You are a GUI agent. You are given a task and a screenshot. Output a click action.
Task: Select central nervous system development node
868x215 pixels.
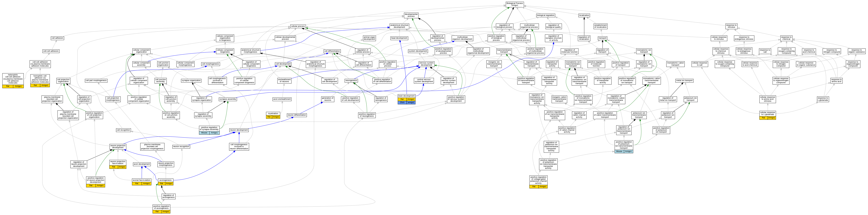[424, 81]
